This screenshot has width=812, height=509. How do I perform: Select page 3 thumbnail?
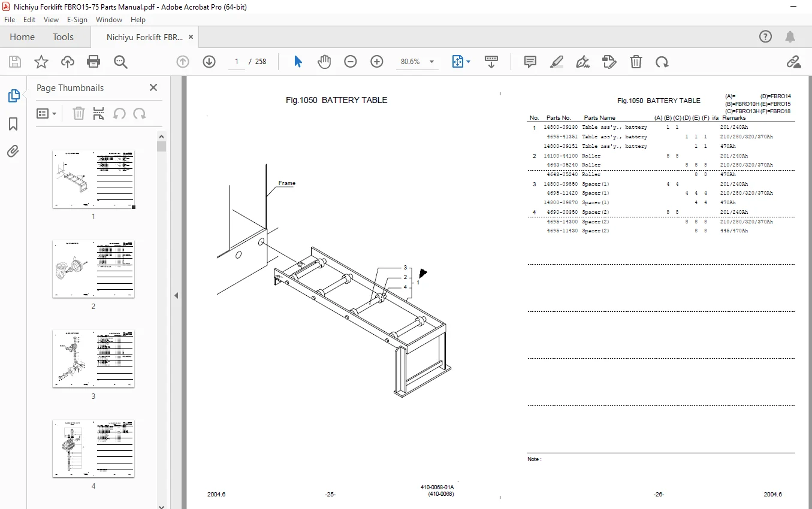pos(93,359)
